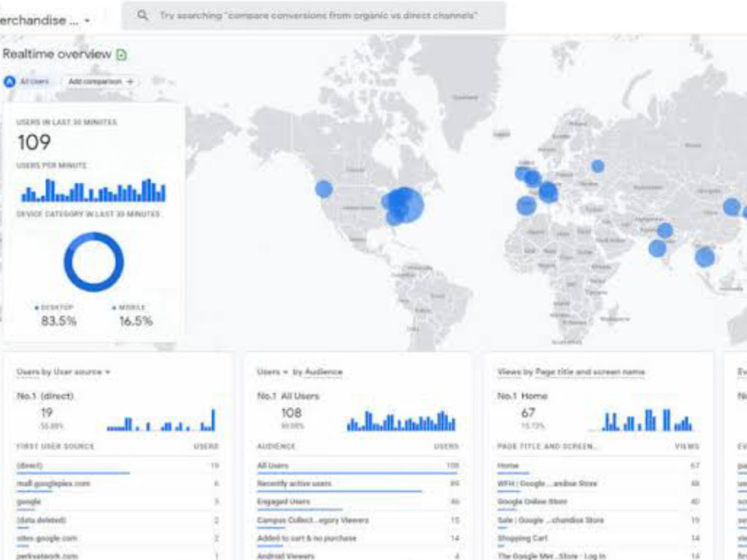Select the Recently active users row

pyautogui.click(x=358, y=485)
